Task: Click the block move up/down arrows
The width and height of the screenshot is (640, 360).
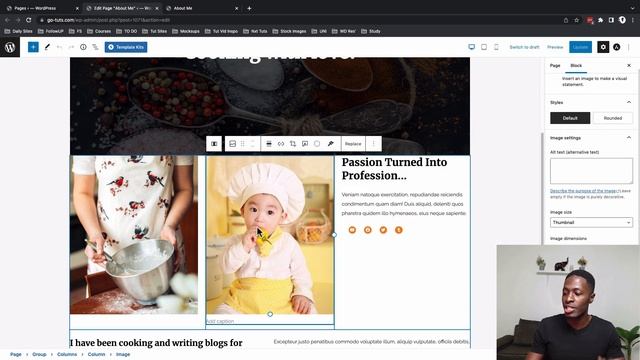Action: (252, 144)
